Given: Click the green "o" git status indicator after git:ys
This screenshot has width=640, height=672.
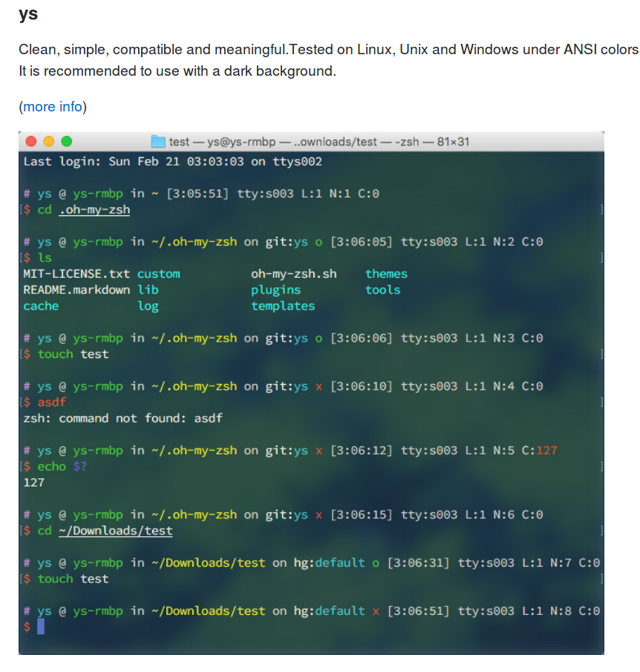Looking at the screenshot, I should 318,241.
